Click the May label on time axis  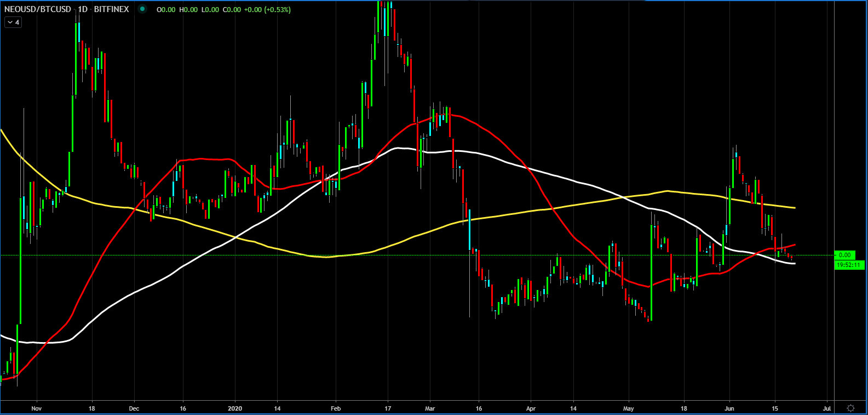[628, 408]
